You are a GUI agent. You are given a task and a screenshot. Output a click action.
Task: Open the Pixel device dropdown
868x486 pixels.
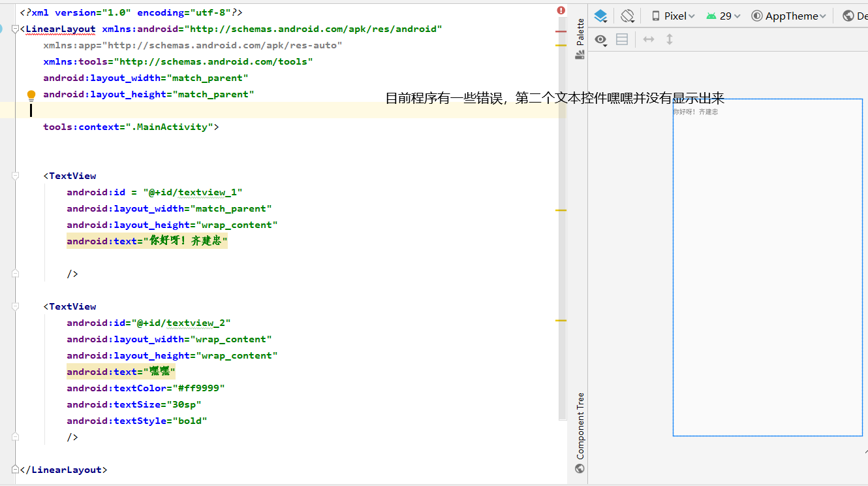point(674,16)
